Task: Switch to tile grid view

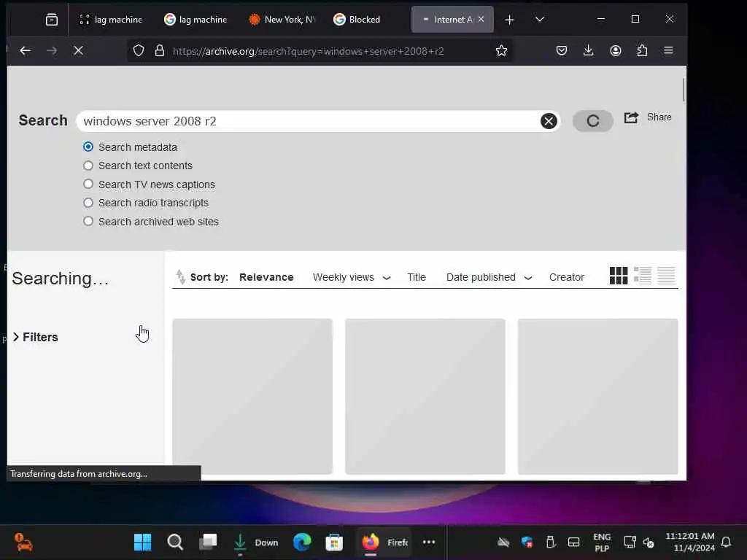Action: tap(619, 276)
